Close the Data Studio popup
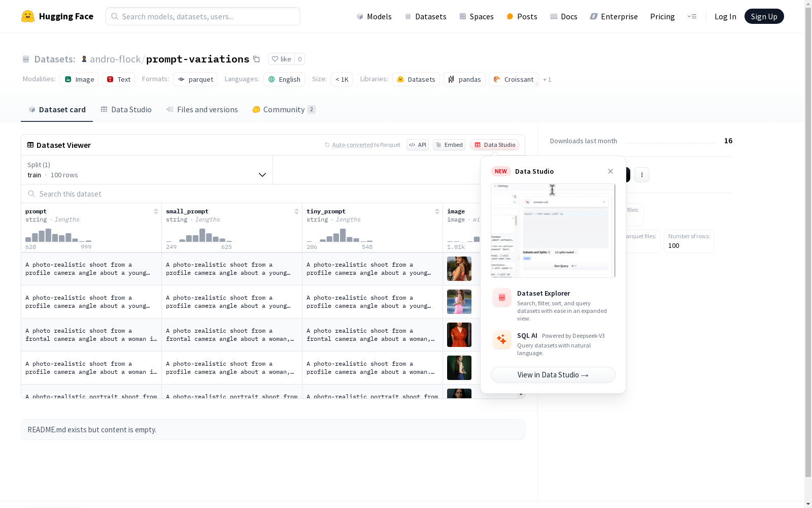The height and width of the screenshot is (508, 812). [611, 171]
